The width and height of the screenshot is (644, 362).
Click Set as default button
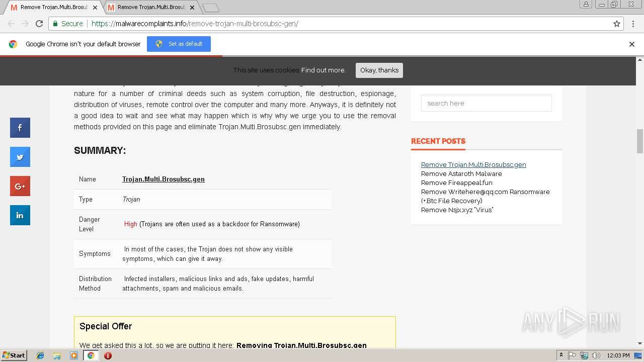[x=179, y=44]
